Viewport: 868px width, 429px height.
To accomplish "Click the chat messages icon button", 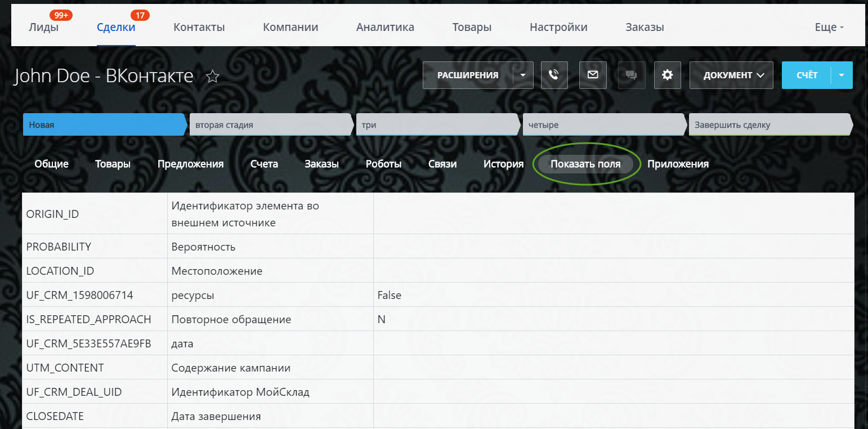I will (631, 75).
